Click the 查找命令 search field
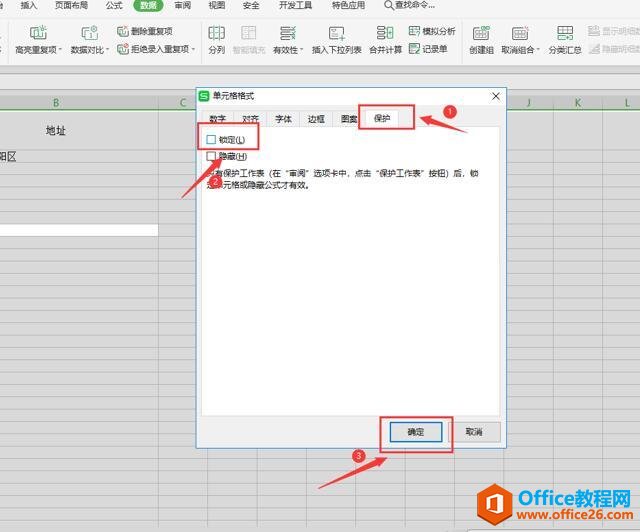Image resolution: width=640 pixels, height=532 pixels. point(409,5)
